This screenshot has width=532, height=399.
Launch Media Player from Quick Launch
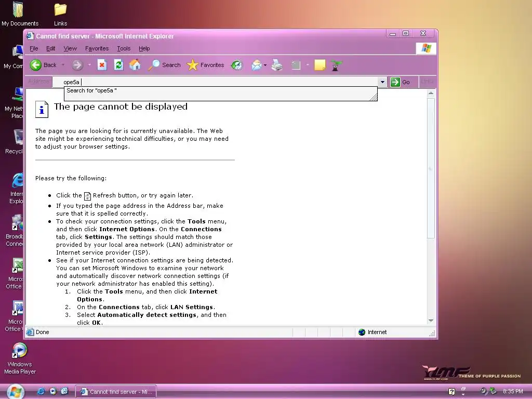[x=52, y=391]
